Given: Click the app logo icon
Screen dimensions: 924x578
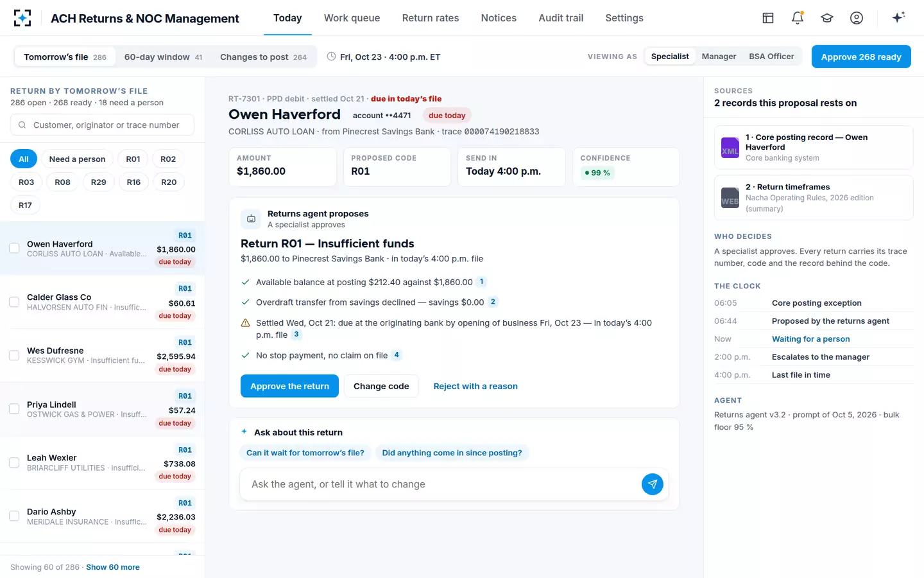Looking at the screenshot, I should pyautogui.click(x=22, y=18).
